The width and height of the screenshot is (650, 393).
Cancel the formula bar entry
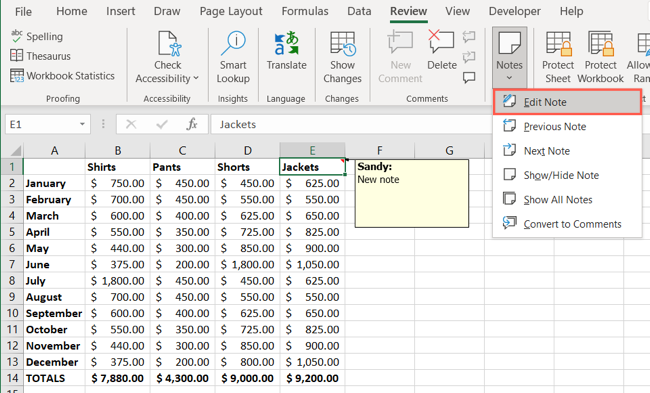click(x=131, y=124)
